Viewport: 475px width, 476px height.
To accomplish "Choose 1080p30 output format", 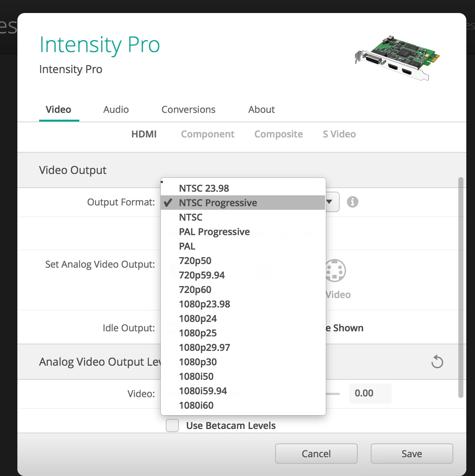I will [x=243, y=362].
